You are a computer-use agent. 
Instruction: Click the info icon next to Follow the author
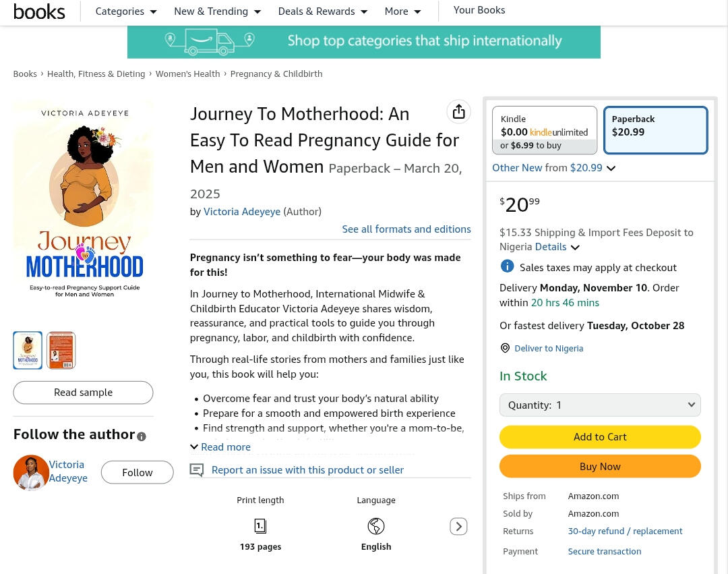tap(142, 436)
